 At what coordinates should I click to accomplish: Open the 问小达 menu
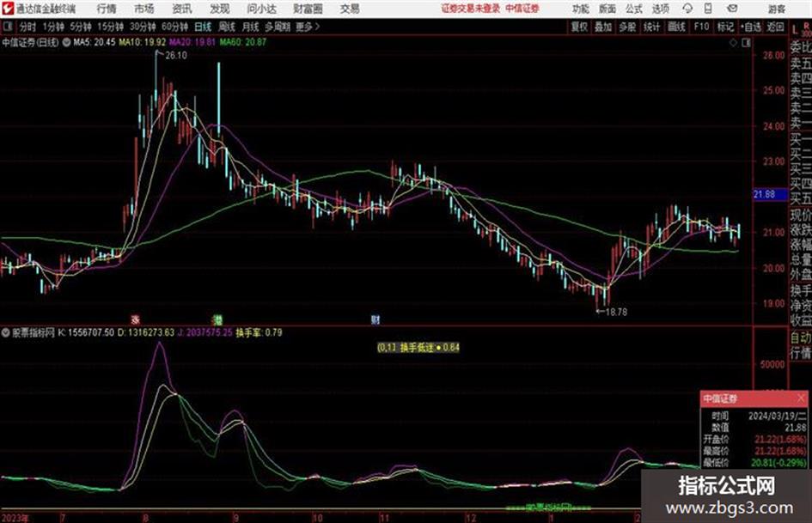click(261, 9)
